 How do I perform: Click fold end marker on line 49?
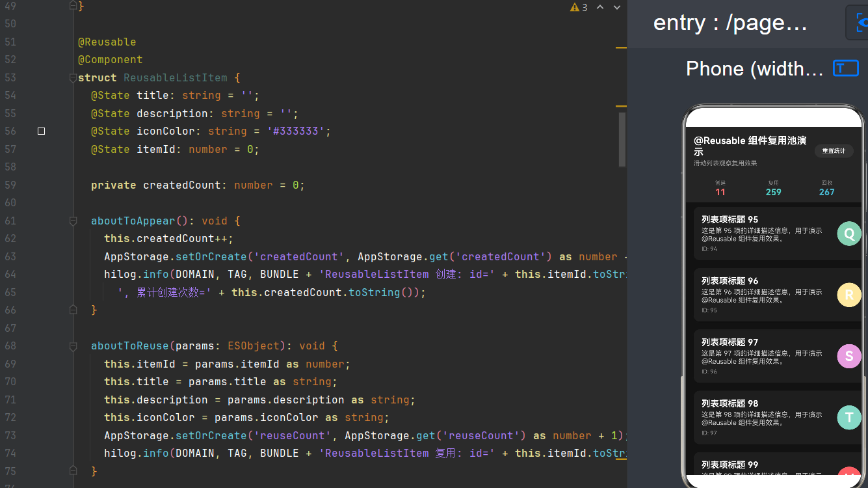point(73,7)
